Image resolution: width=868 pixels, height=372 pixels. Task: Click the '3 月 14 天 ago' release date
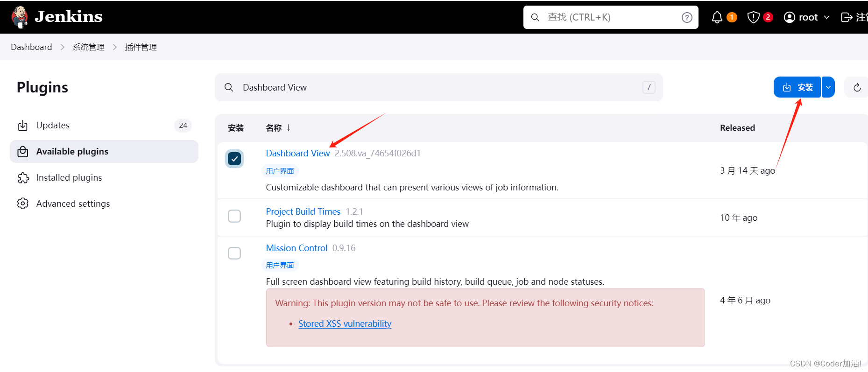748,170
